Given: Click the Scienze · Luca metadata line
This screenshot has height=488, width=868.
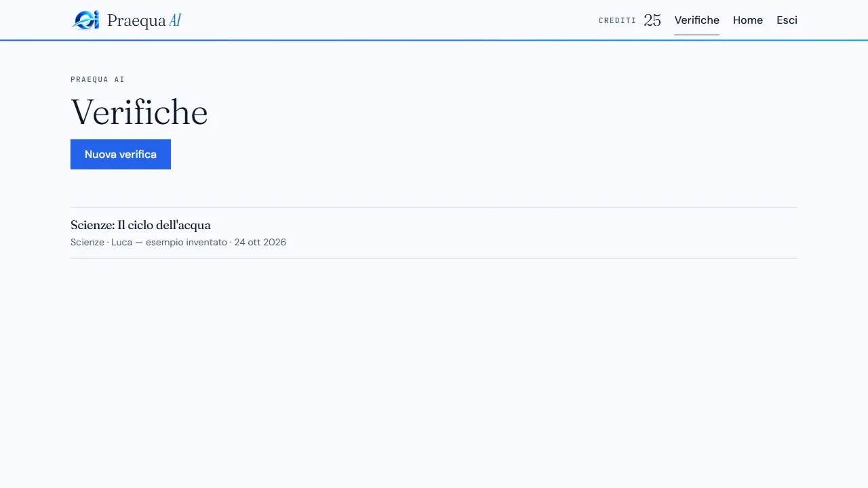Looking at the screenshot, I should click(178, 242).
